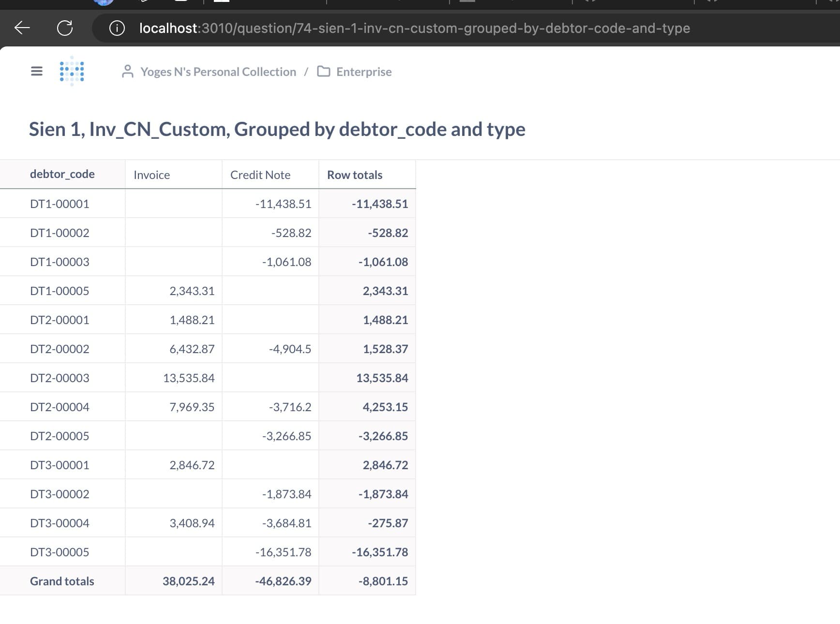The height and width of the screenshot is (624, 840).
Task: Click the Metabase dotted logo
Action: (72, 71)
